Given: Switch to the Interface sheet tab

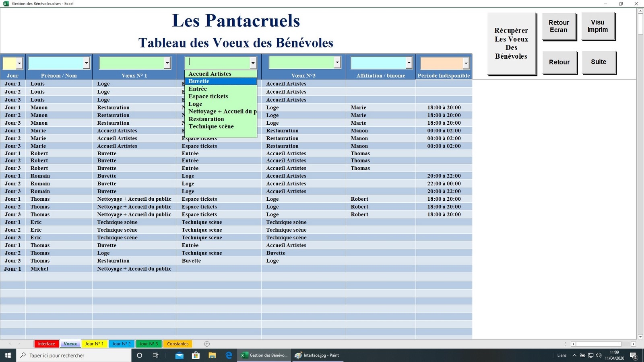Looking at the screenshot, I should point(47,344).
